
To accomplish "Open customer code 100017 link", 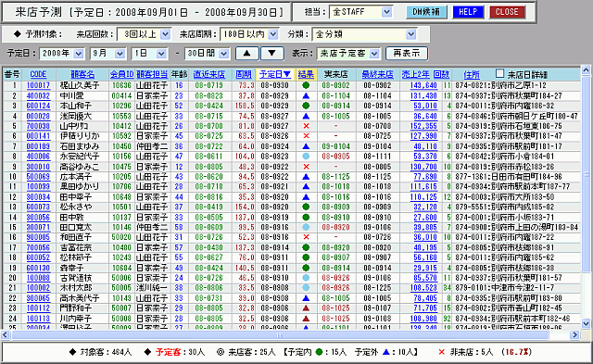I will click(x=38, y=86).
